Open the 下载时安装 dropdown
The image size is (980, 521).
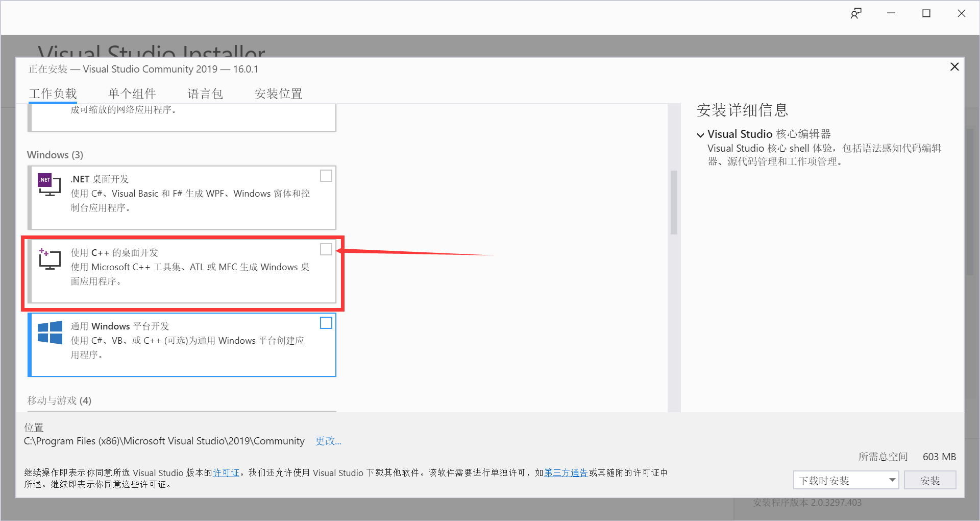coord(846,480)
